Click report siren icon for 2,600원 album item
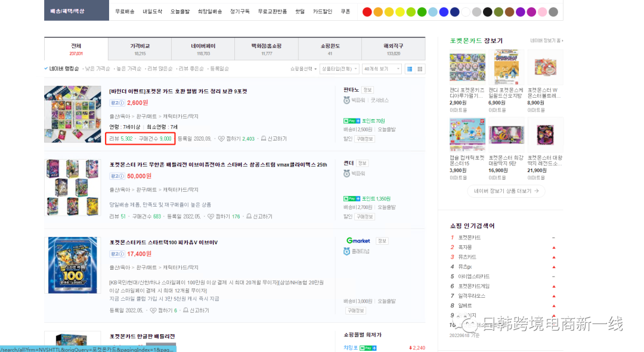 pos(264,139)
